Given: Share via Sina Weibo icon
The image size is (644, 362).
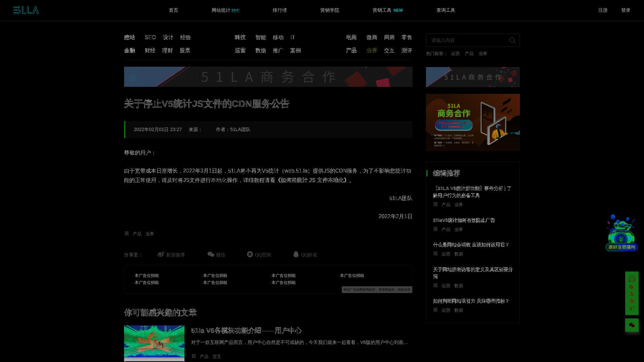Looking at the screenshot, I should [x=161, y=254].
